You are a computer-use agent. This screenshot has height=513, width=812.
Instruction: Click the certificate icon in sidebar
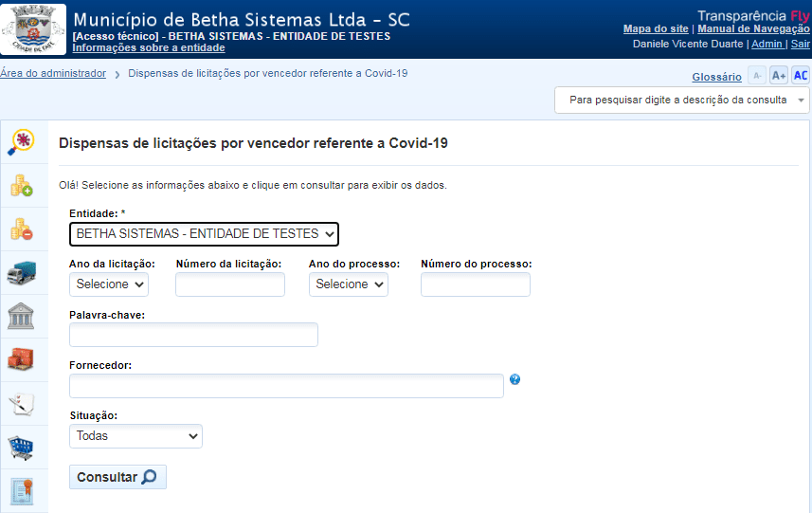click(21, 491)
